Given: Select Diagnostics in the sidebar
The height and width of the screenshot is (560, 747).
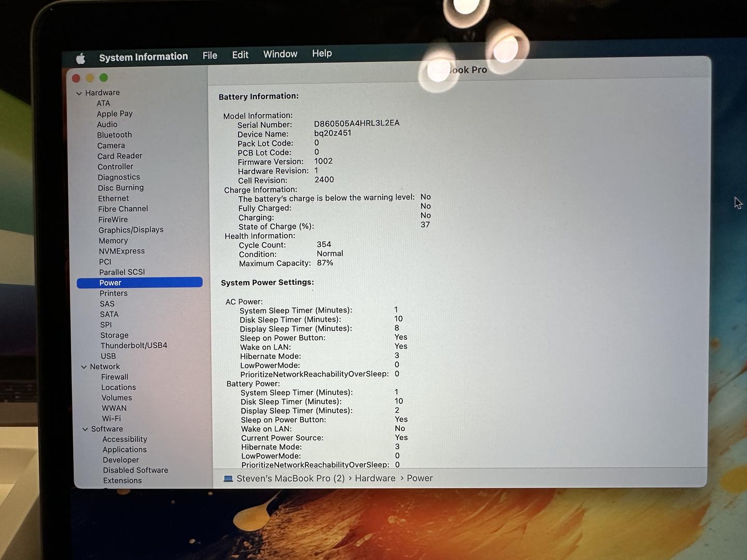Looking at the screenshot, I should pos(119,177).
